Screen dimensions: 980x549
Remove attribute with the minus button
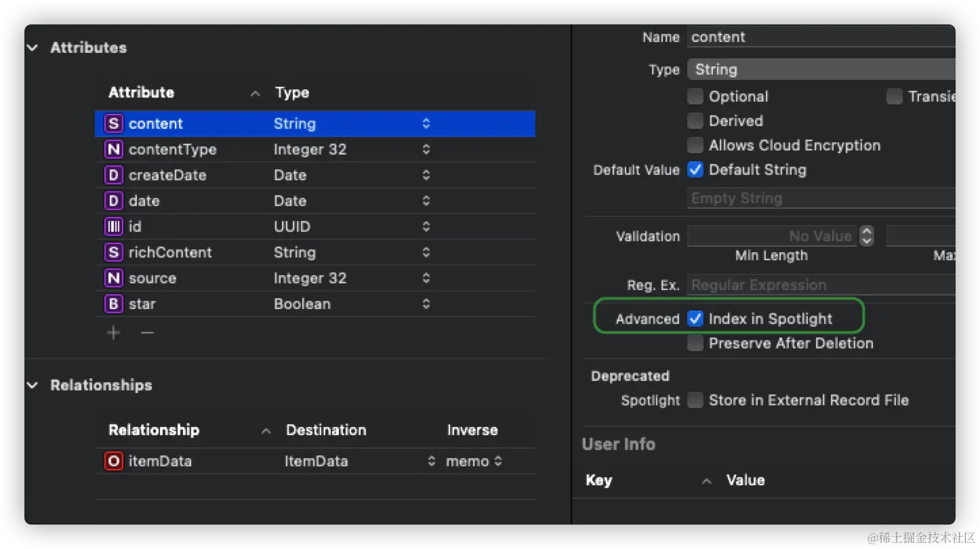pyautogui.click(x=147, y=332)
